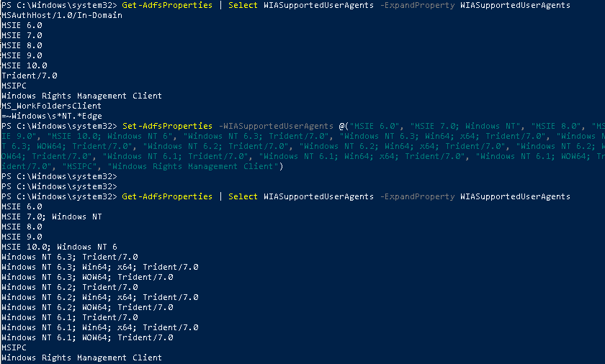
Task: Click the bottom "Windows Rights Management Client" line
Action: (81, 358)
